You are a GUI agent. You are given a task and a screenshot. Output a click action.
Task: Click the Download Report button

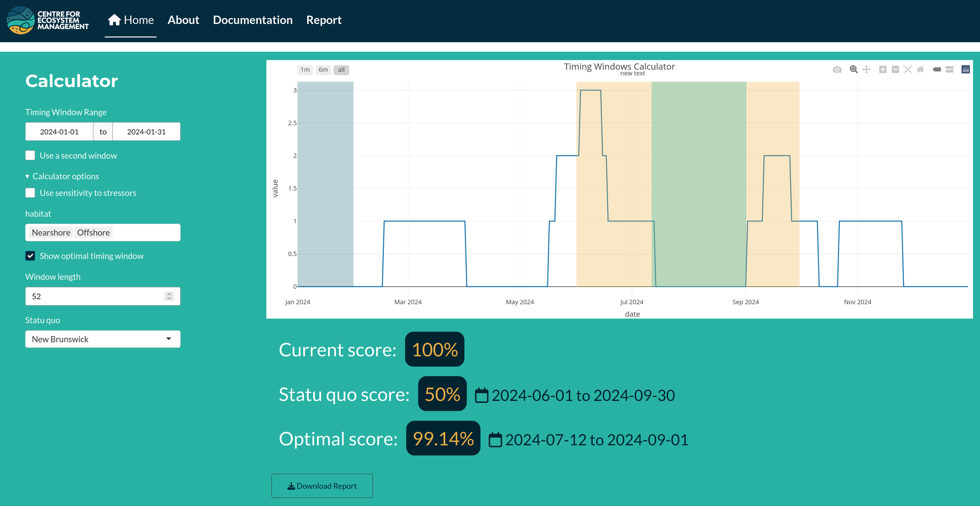point(322,486)
